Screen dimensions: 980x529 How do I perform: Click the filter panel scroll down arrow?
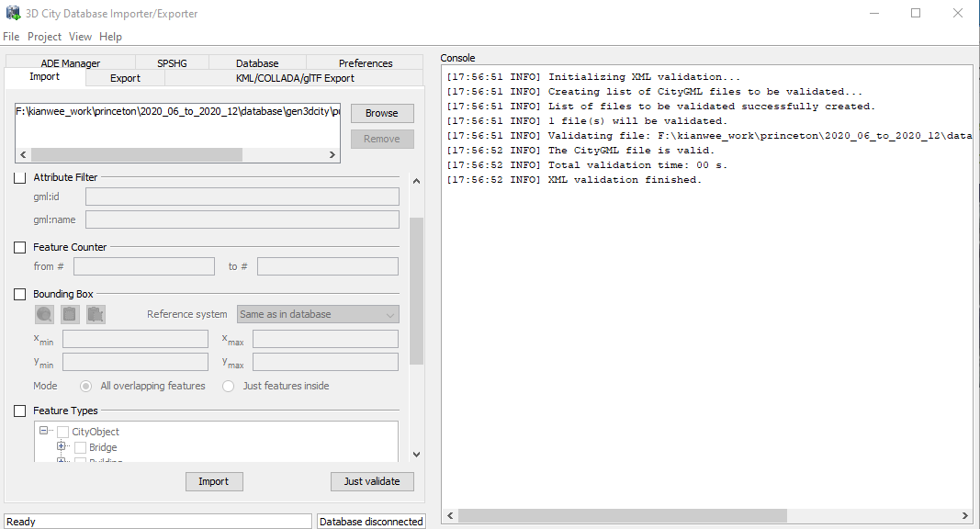416,455
